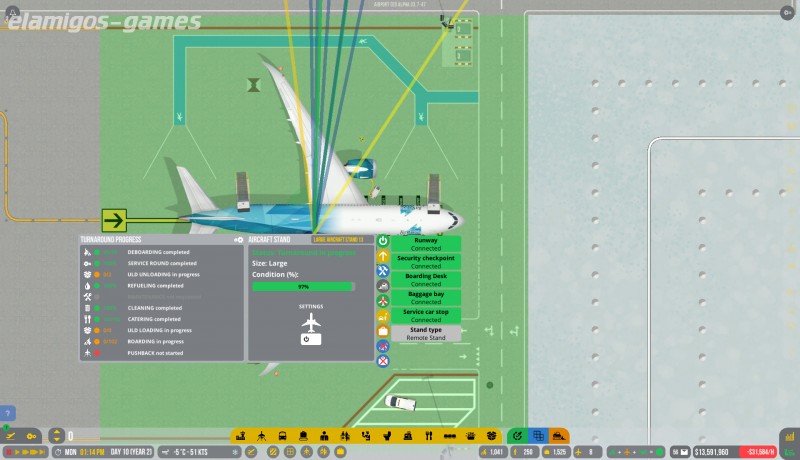Click the turnaround progress settings gear

[x=238, y=240]
